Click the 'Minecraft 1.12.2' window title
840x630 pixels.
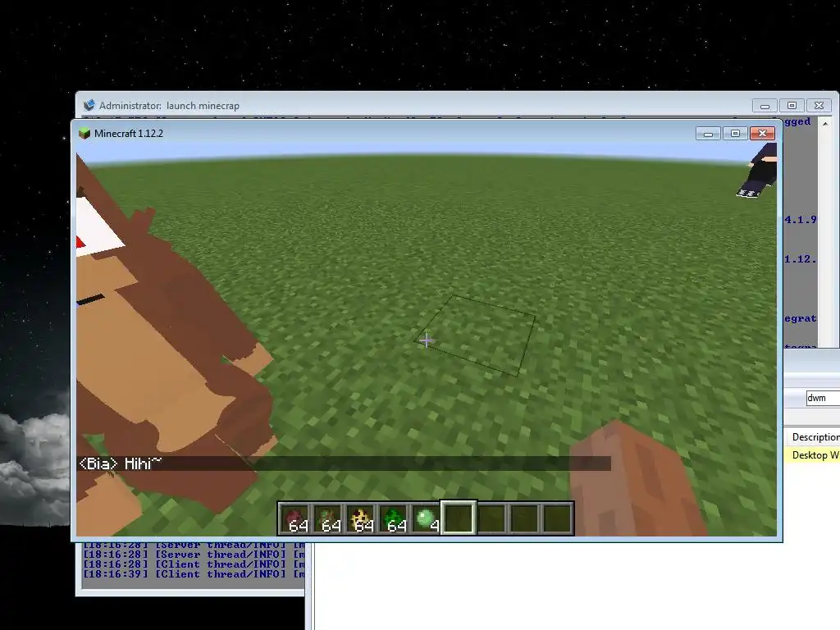tap(129, 134)
